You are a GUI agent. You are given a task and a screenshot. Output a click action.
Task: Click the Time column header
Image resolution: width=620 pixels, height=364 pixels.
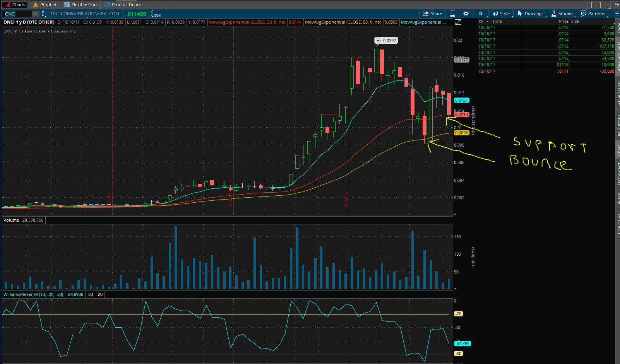coord(497,21)
